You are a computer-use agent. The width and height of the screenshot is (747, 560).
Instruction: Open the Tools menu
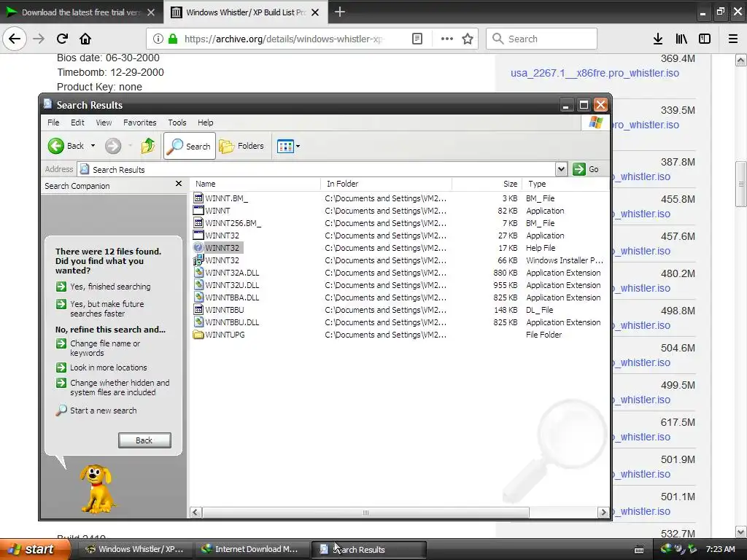177,122
